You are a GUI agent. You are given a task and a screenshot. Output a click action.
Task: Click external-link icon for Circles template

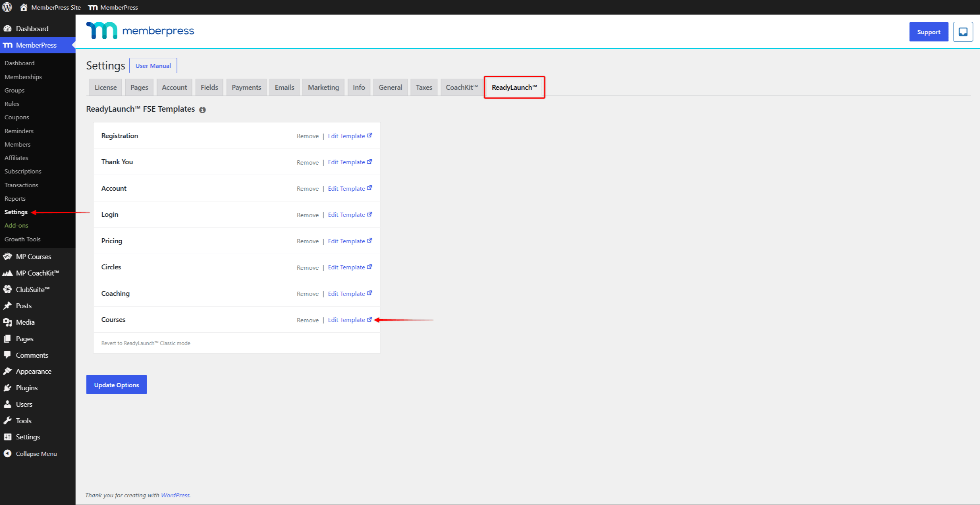[370, 267]
